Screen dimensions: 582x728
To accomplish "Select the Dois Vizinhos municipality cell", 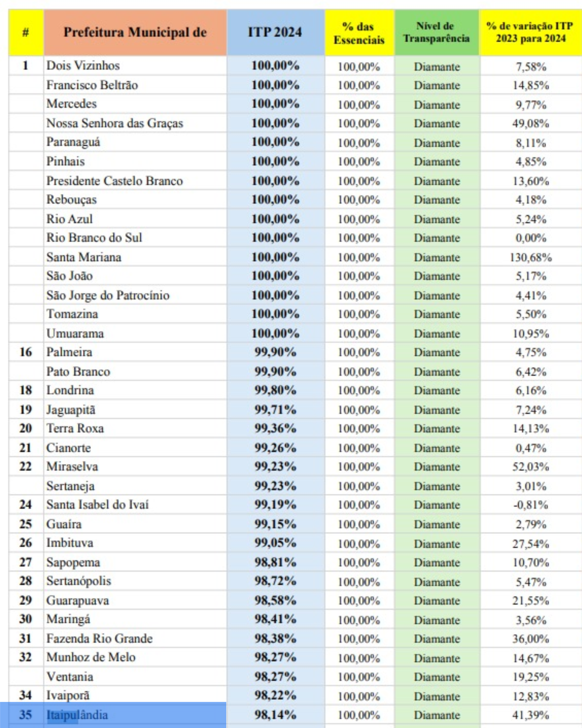I will pos(83,66).
